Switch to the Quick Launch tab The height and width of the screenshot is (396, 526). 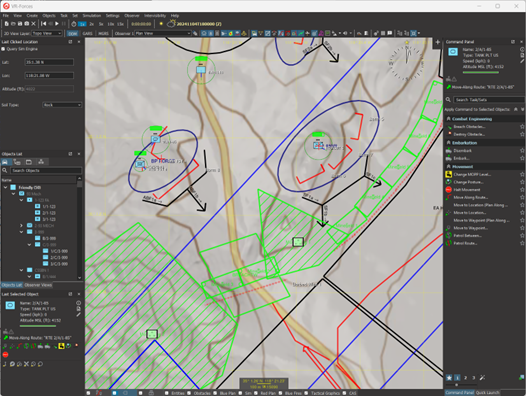[x=487, y=392]
